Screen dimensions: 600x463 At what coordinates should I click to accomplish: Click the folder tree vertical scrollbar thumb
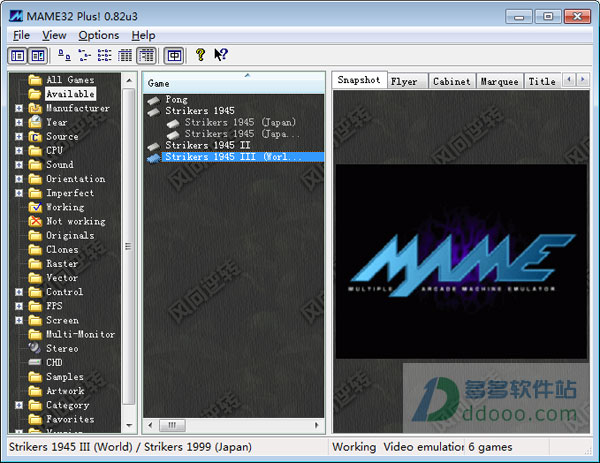129,247
